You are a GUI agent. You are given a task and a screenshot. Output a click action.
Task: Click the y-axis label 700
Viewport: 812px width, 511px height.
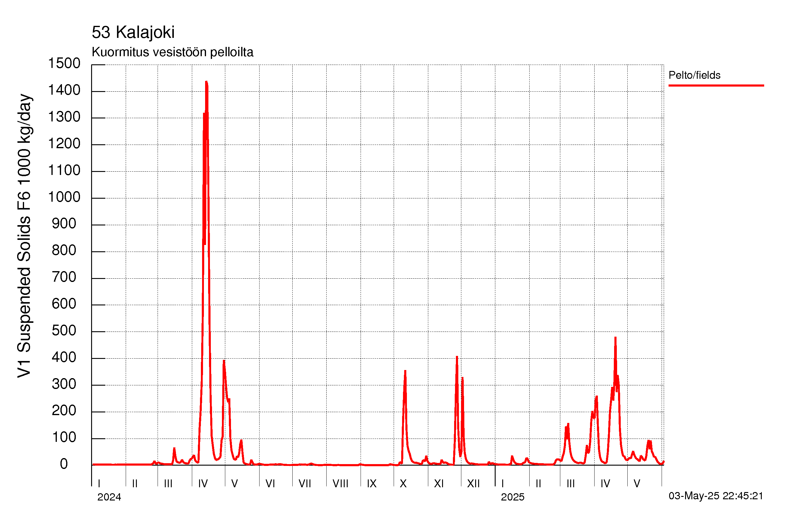tap(64, 277)
